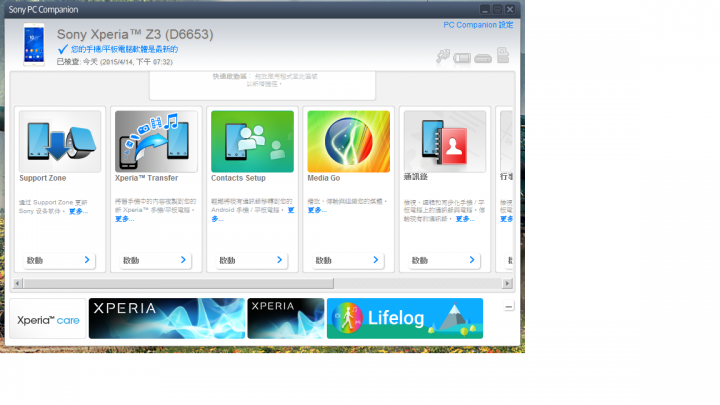Click the Support Zone title text
Viewport: 720px width, 405px height.
43,178
